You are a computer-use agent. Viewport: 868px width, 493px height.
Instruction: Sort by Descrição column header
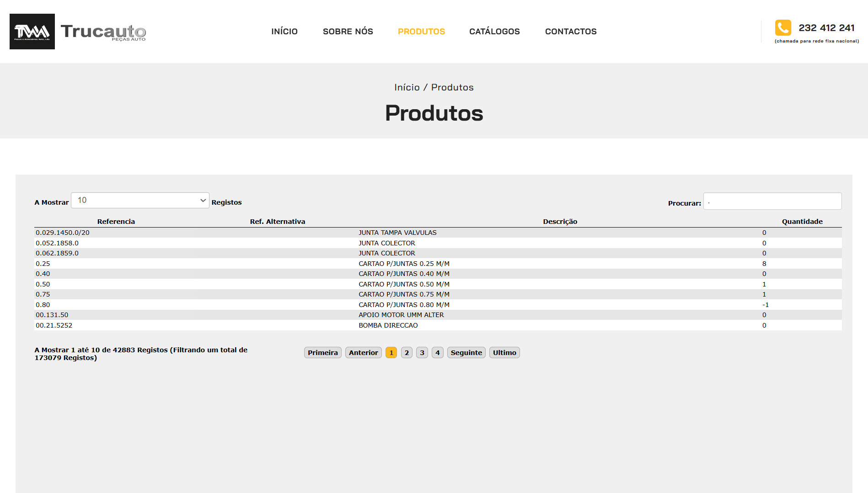(560, 222)
